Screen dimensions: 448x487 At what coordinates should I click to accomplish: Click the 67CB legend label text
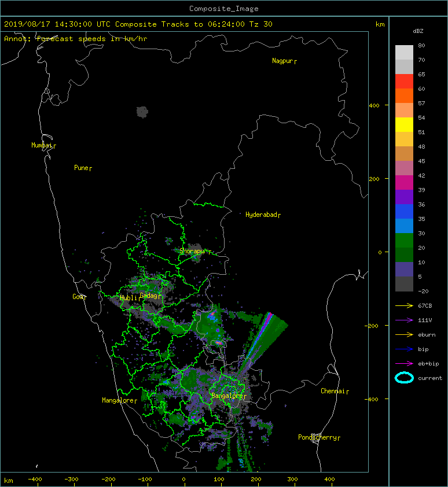(425, 305)
